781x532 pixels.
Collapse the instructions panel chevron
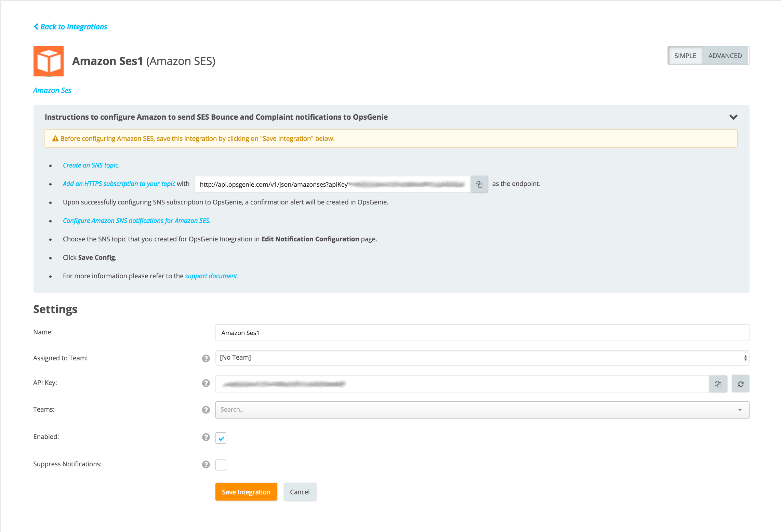tap(733, 117)
